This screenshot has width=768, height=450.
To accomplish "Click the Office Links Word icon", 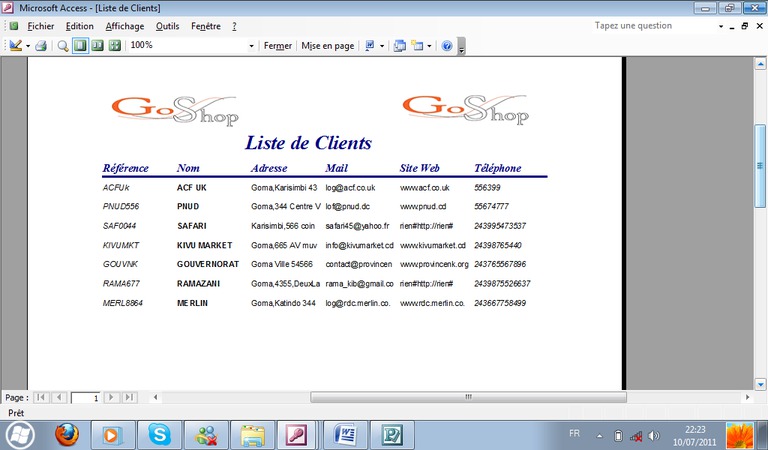I will click(370, 46).
